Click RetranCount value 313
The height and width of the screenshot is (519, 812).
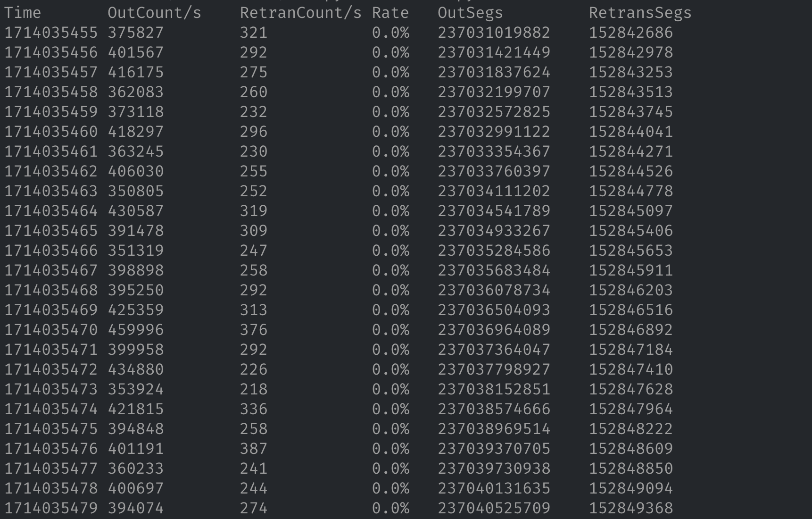(x=254, y=310)
